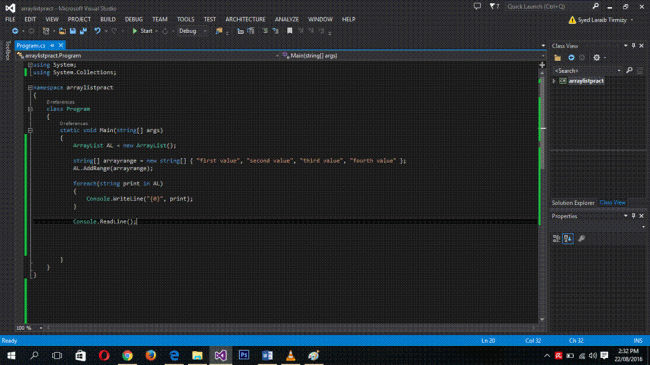
Task: Open VLC media player from the taskbar
Action: tap(291, 355)
